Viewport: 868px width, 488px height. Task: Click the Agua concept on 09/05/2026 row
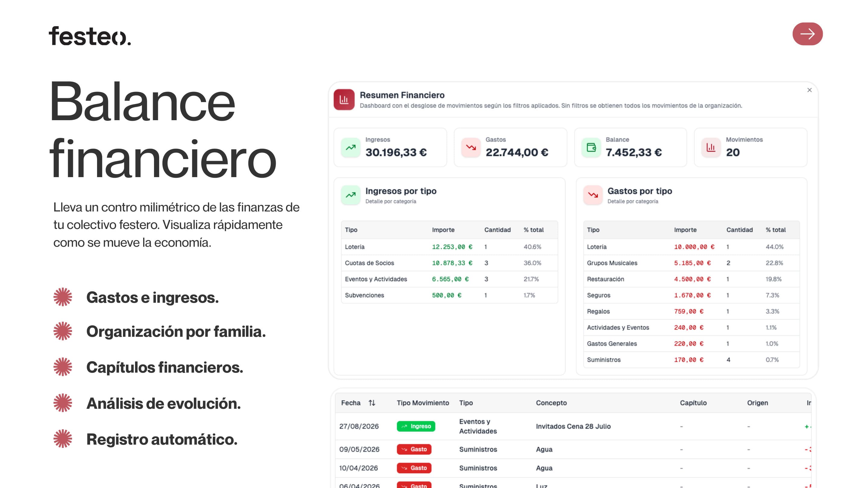click(544, 450)
